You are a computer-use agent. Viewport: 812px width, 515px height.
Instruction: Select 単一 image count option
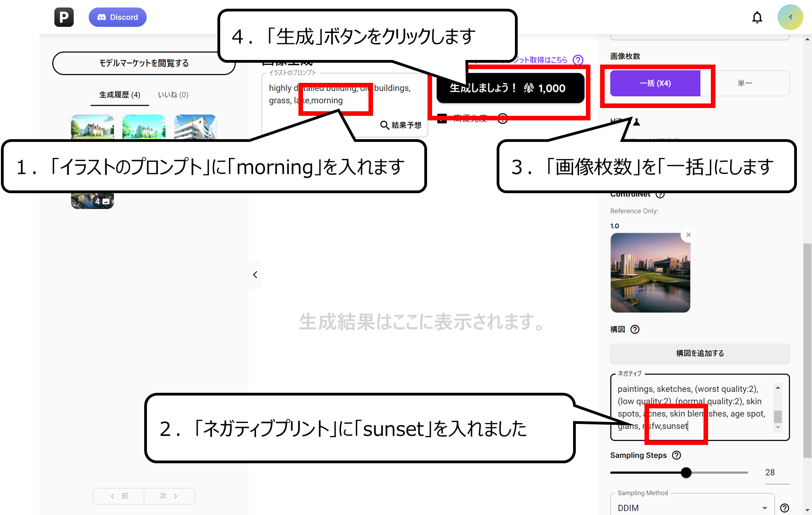[745, 83]
